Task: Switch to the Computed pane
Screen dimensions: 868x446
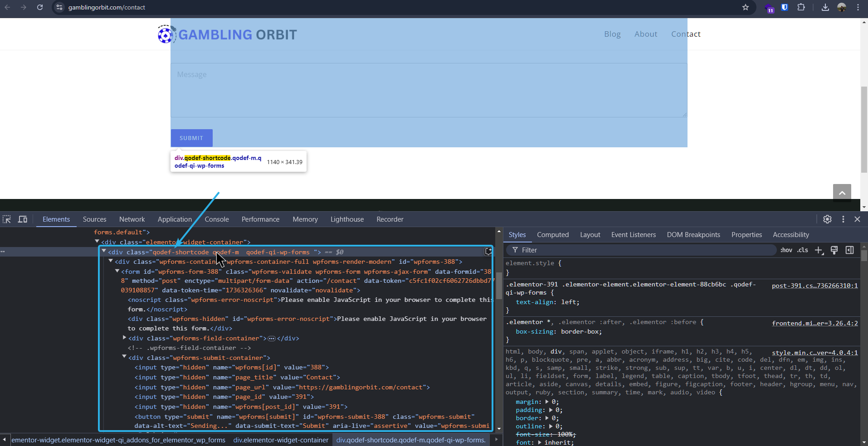Action: pyautogui.click(x=553, y=235)
